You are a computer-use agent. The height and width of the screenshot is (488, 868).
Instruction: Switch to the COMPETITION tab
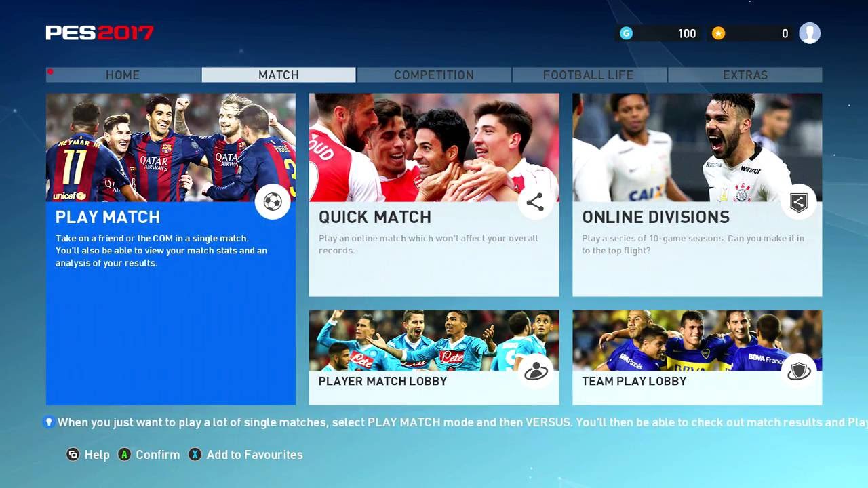point(434,75)
